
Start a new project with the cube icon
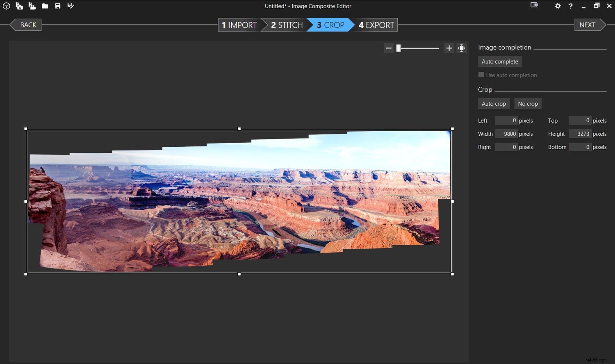point(6,6)
